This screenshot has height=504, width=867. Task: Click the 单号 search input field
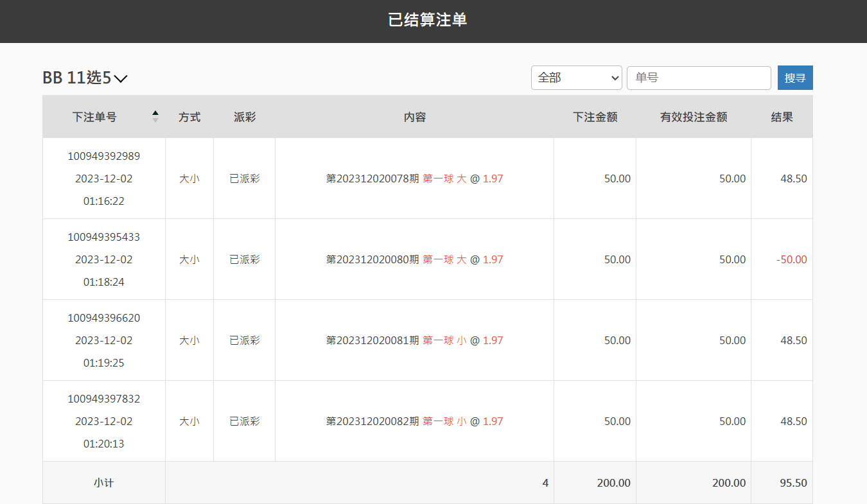698,78
